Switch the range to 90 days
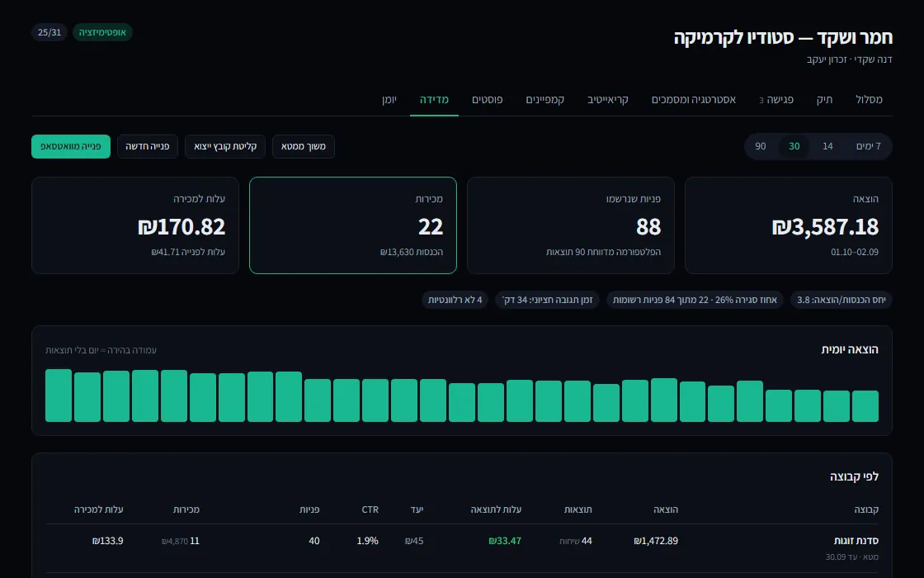Screen dimensions: 924x578 (x=761, y=146)
